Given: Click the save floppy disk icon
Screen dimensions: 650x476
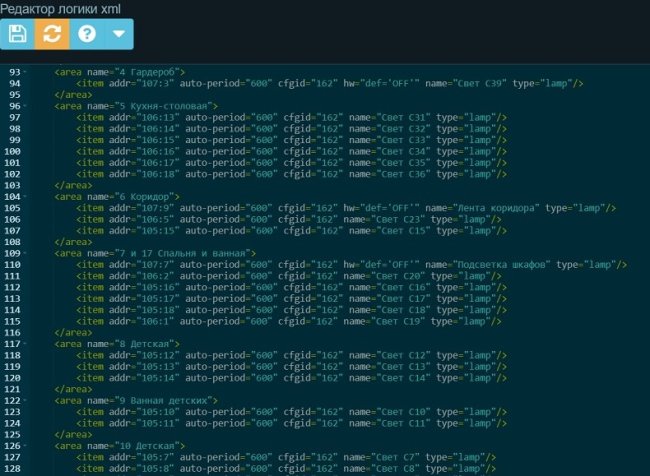Looking at the screenshot, I should tap(18, 34).
